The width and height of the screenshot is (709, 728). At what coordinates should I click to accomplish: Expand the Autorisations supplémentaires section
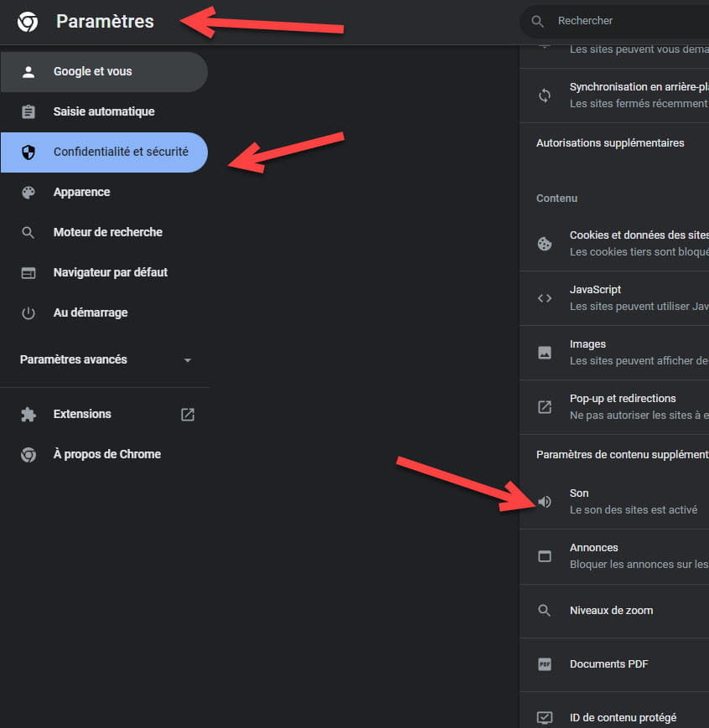[610, 143]
